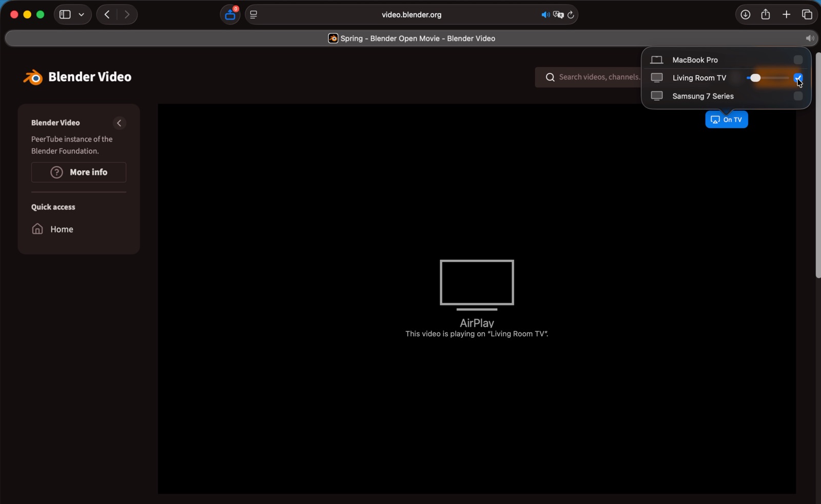Collapse the Blender Video side panel chevron
821x504 pixels.
click(119, 123)
